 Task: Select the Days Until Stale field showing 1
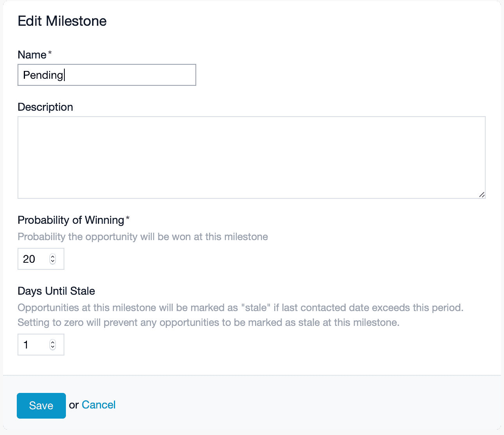click(41, 345)
